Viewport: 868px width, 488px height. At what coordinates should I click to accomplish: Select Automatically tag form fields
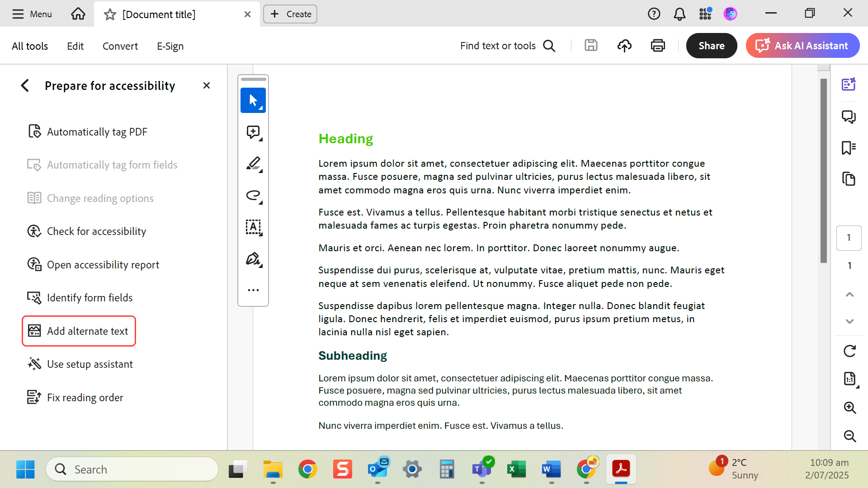(103, 165)
